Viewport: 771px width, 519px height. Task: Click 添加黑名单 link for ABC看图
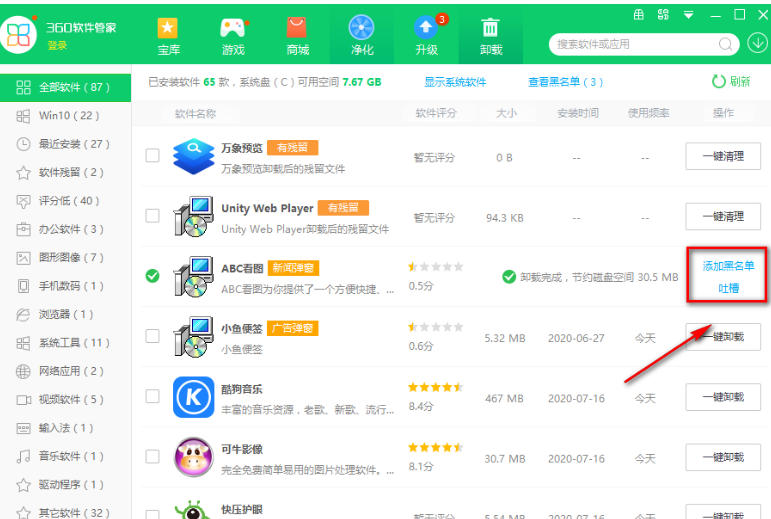[x=728, y=266]
